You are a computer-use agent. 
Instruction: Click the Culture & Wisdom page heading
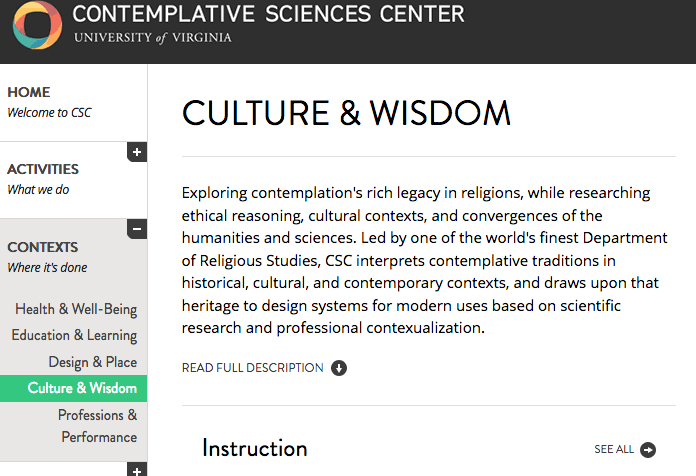tap(346, 113)
